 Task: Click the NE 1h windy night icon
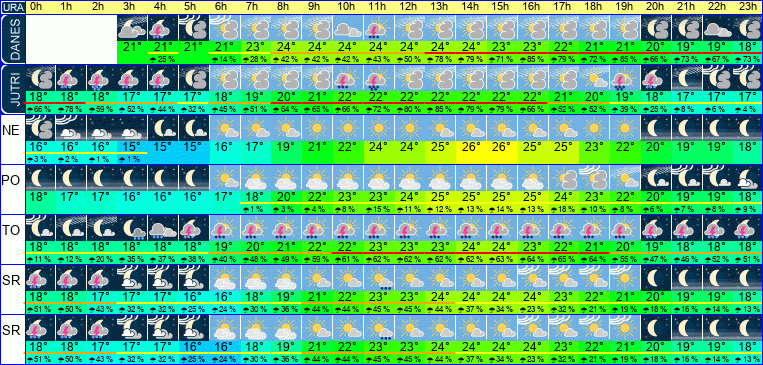(71, 127)
